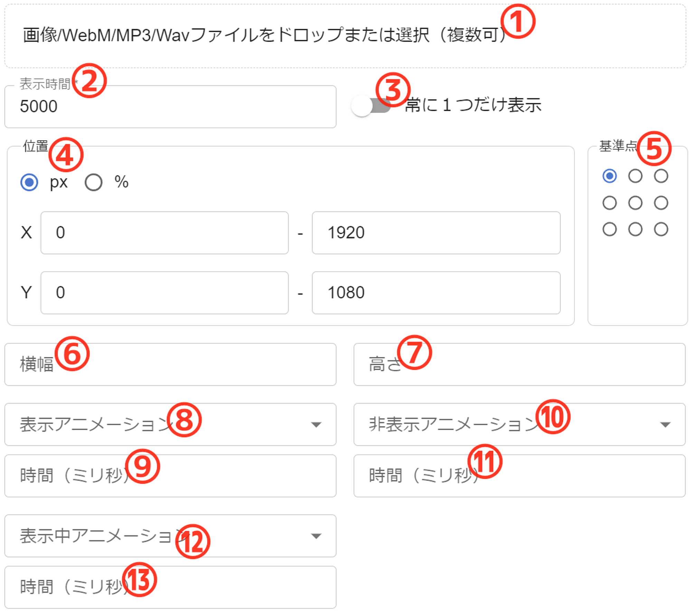Select the % position unit radio button
The width and height of the screenshot is (691, 616).
[x=94, y=182]
